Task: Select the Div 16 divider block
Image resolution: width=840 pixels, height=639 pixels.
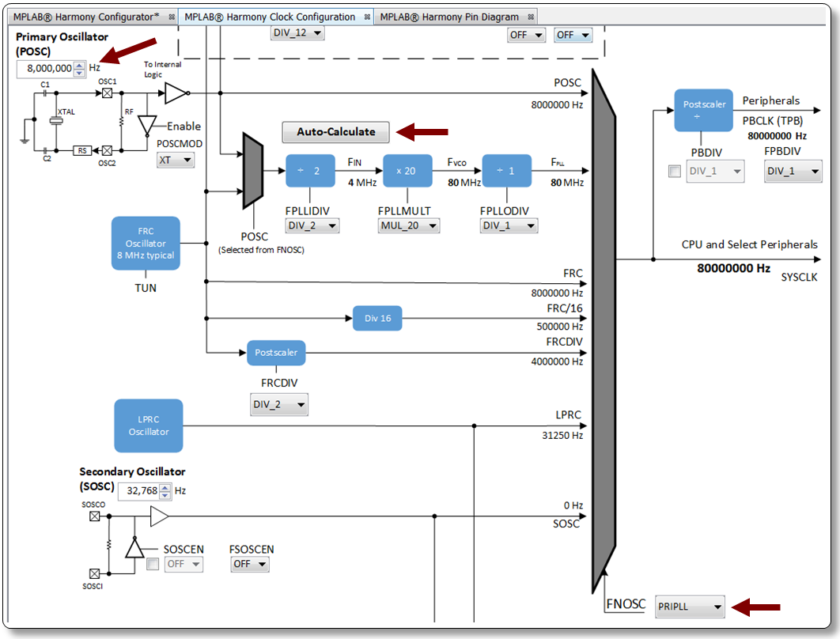Action: click(x=377, y=319)
